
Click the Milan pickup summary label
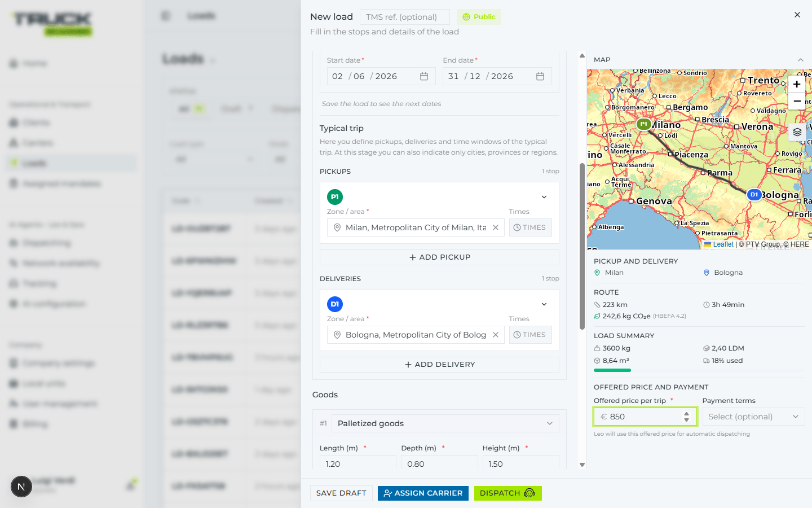pos(614,273)
